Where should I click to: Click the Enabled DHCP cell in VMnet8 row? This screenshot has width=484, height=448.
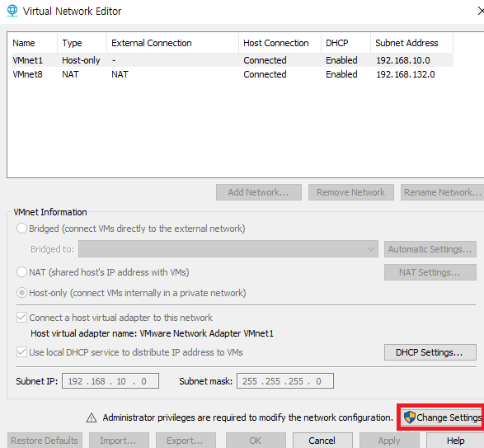click(341, 74)
